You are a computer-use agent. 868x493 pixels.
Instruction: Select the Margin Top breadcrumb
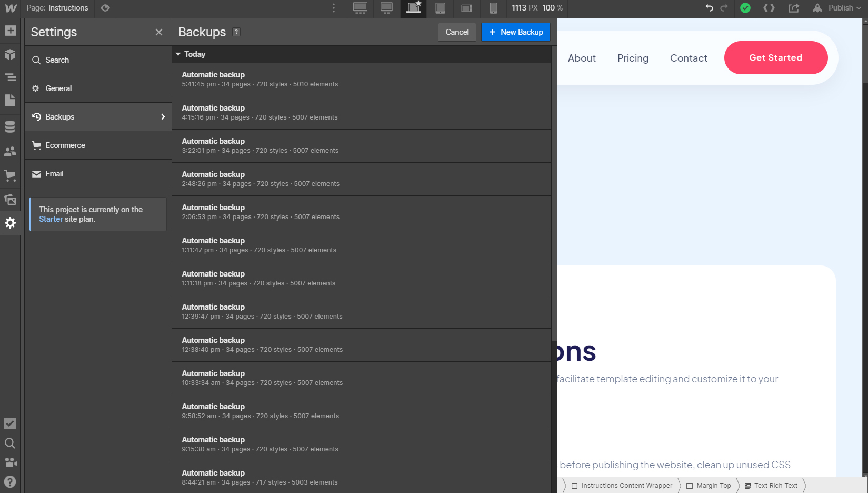coord(709,486)
